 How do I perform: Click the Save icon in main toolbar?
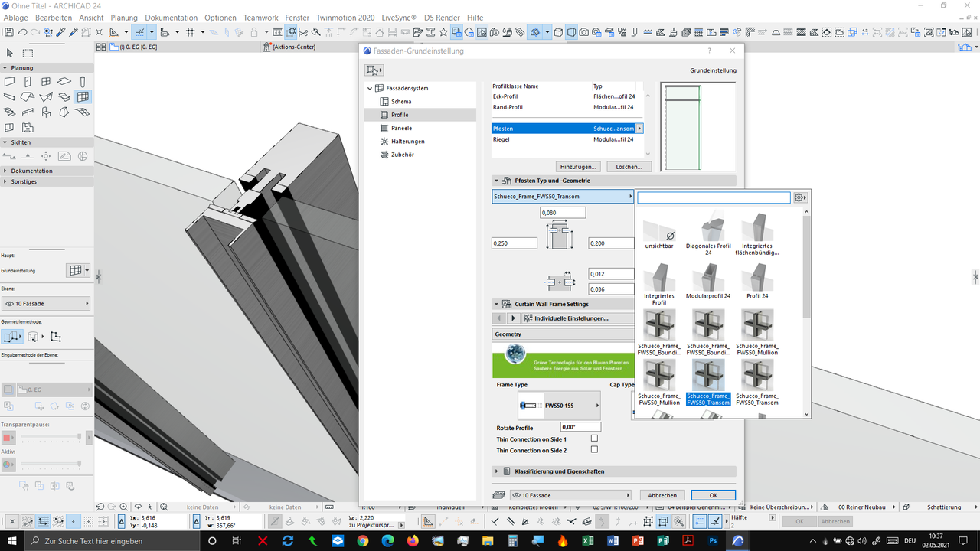(x=9, y=32)
